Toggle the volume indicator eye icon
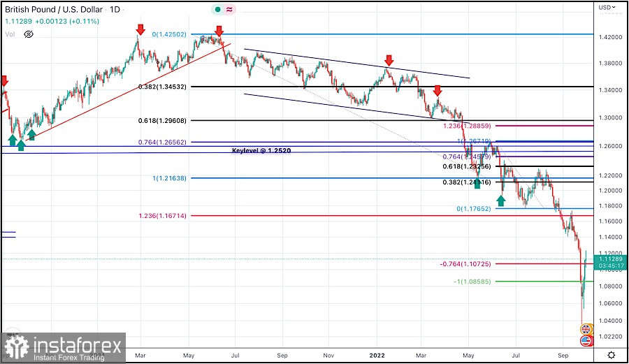Viewport: 629px width, 364px height. [29, 34]
